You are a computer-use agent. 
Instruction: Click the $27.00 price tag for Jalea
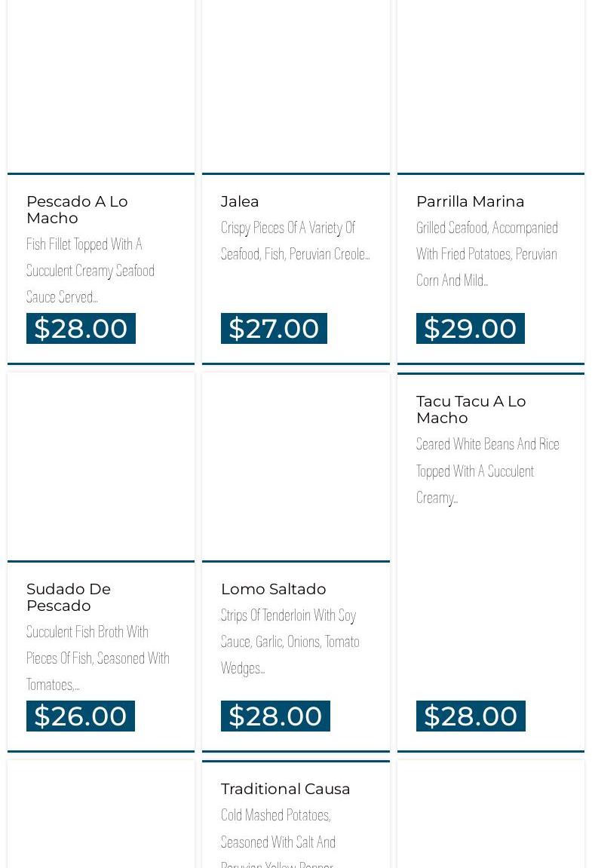tap(274, 329)
